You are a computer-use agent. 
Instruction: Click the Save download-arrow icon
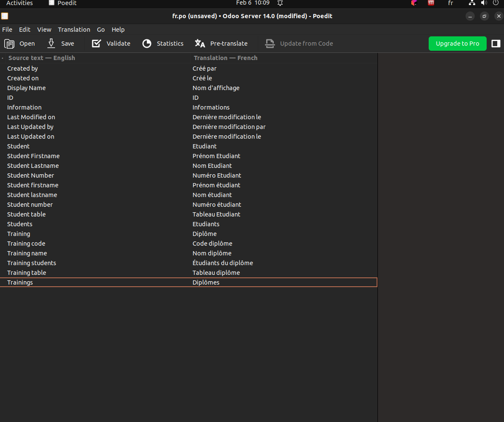pos(51,44)
